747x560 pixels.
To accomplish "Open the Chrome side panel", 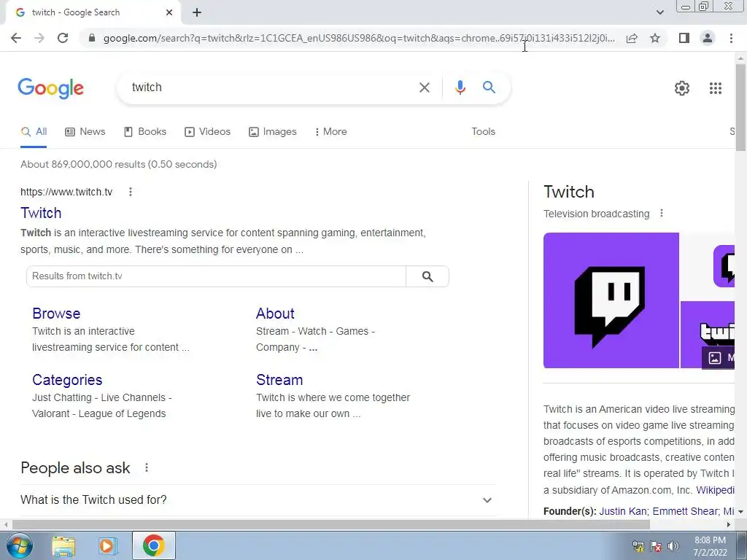I will click(x=684, y=38).
